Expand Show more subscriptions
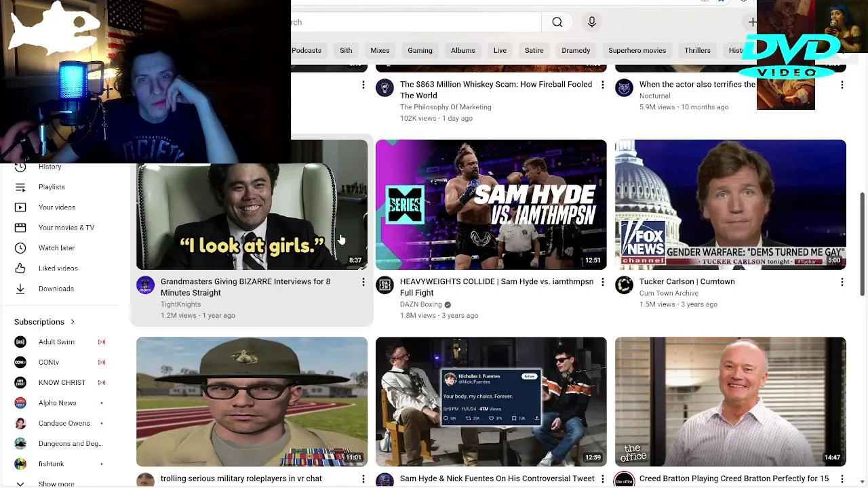868x488 pixels. tap(56, 483)
